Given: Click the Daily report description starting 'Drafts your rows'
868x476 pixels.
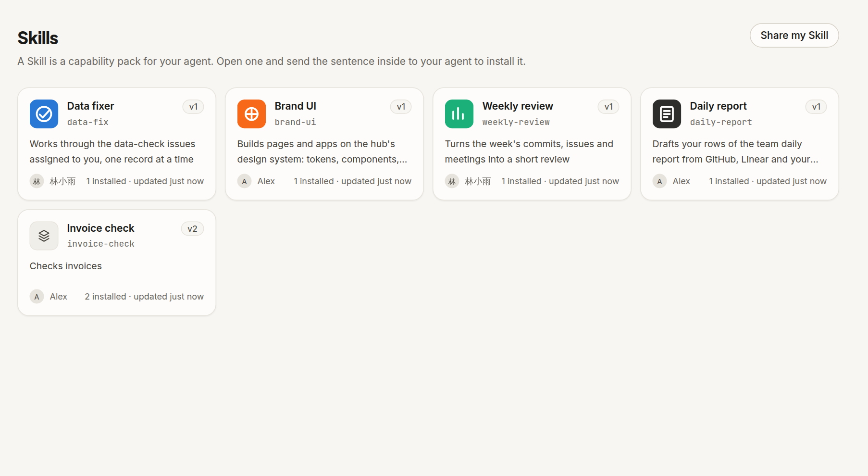Looking at the screenshot, I should (735, 151).
